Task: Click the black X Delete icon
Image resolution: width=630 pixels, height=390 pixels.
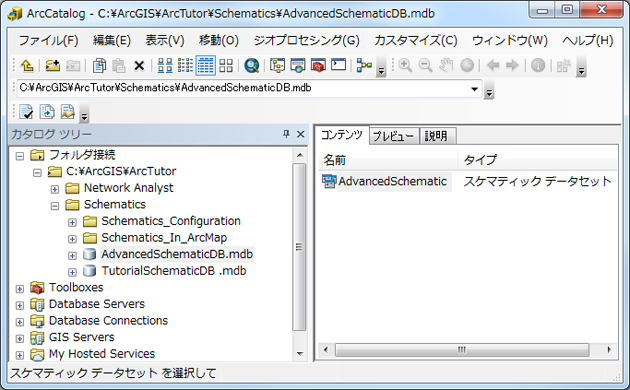Action: click(139, 65)
